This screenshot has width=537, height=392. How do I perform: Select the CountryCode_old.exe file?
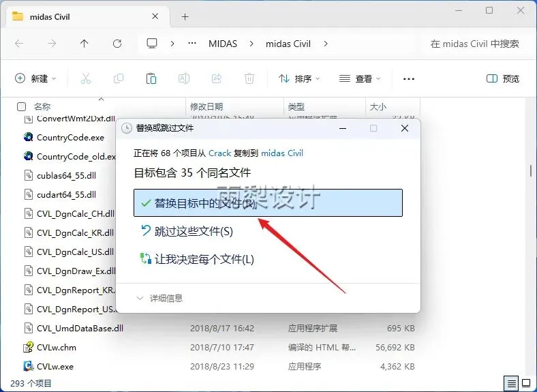76,156
